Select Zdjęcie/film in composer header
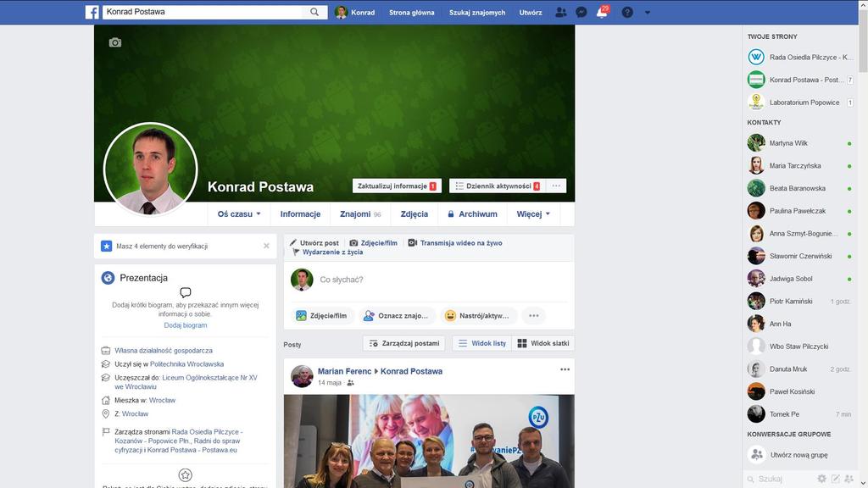868x488 pixels. (374, 243)
